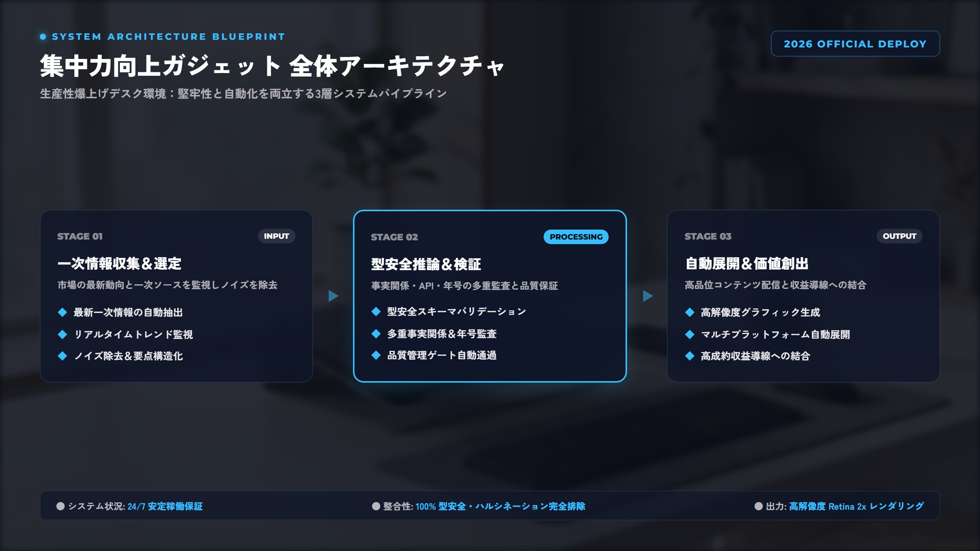
Task: Click the 出力 status label
Action: pyautogui.click(x=776, y=506)
